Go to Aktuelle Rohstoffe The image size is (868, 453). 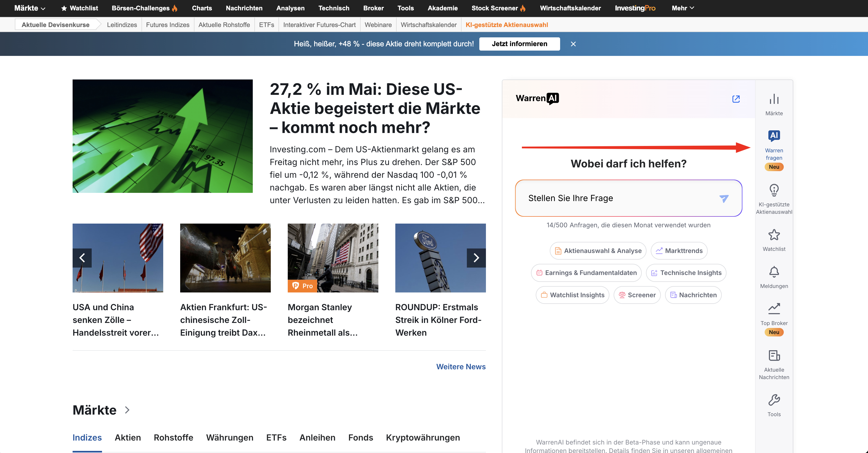point(224,25)
